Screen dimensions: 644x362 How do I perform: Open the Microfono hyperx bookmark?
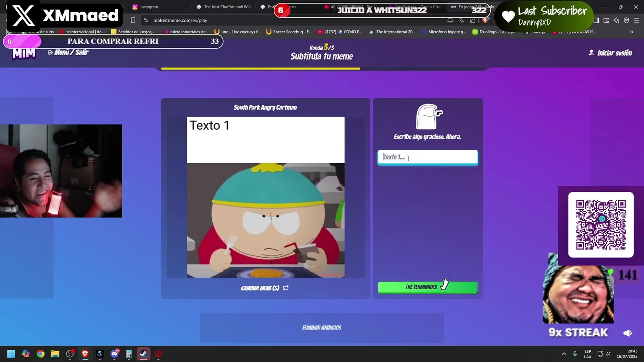443,32
